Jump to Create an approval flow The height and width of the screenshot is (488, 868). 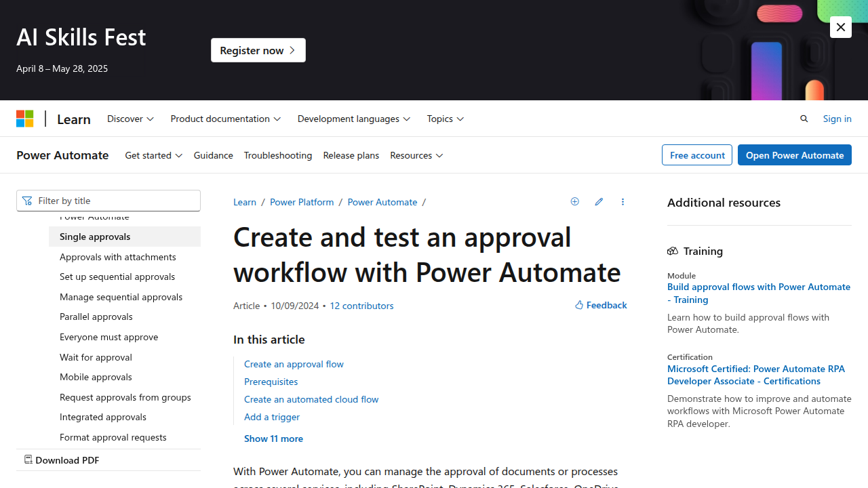(x=294, y=364)
